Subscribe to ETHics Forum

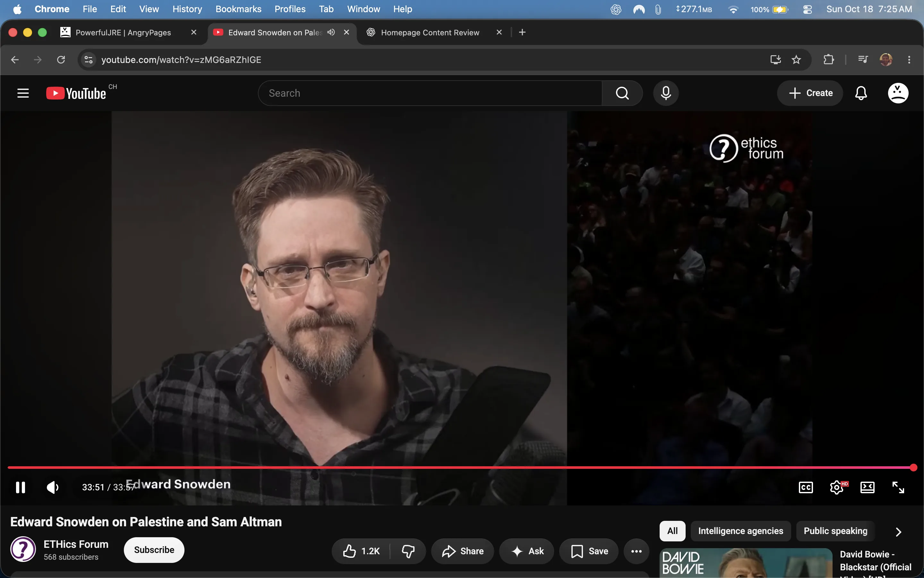154,550
